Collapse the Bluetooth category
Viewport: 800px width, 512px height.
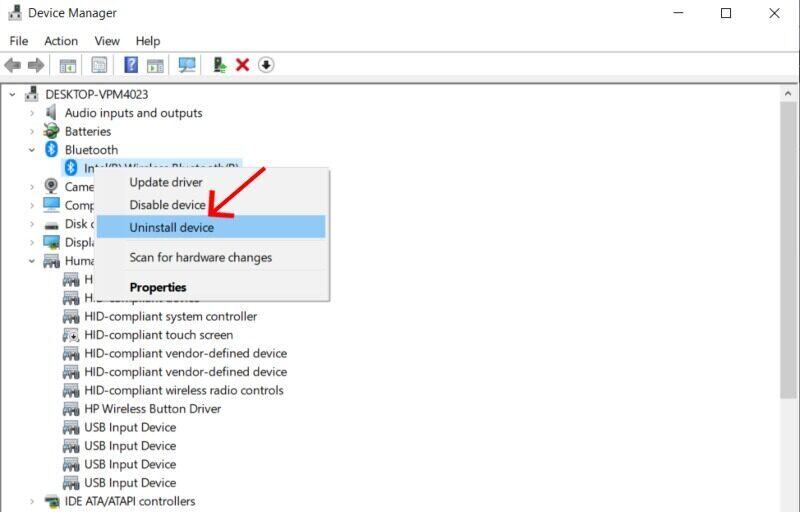click(x=32, y=150)
